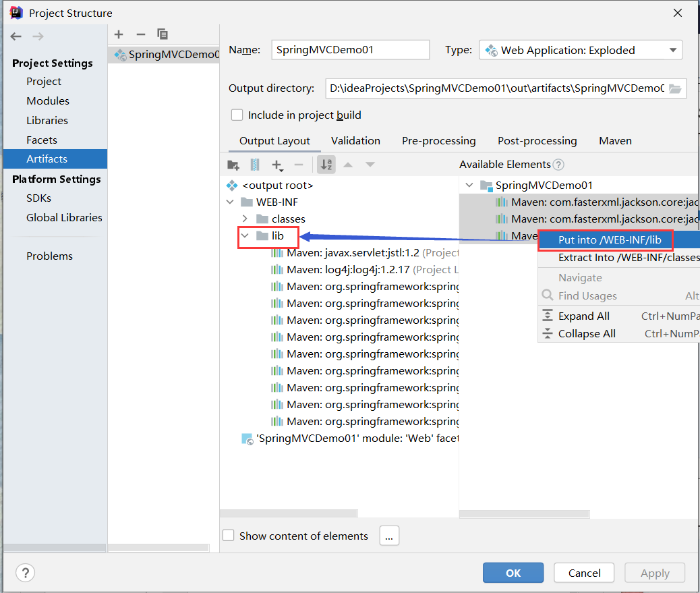
Task: Switch to Maven tab
Action: tap(615, 141)
